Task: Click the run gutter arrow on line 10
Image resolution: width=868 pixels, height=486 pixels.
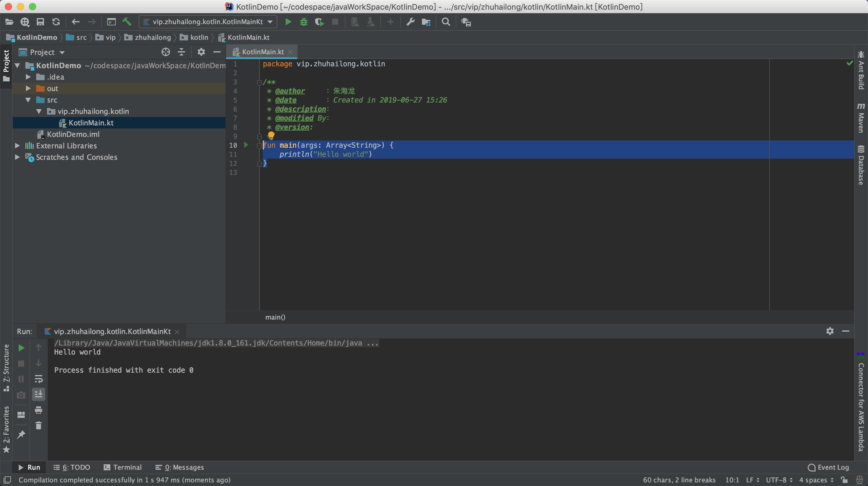Action: (x=246, y=145)
